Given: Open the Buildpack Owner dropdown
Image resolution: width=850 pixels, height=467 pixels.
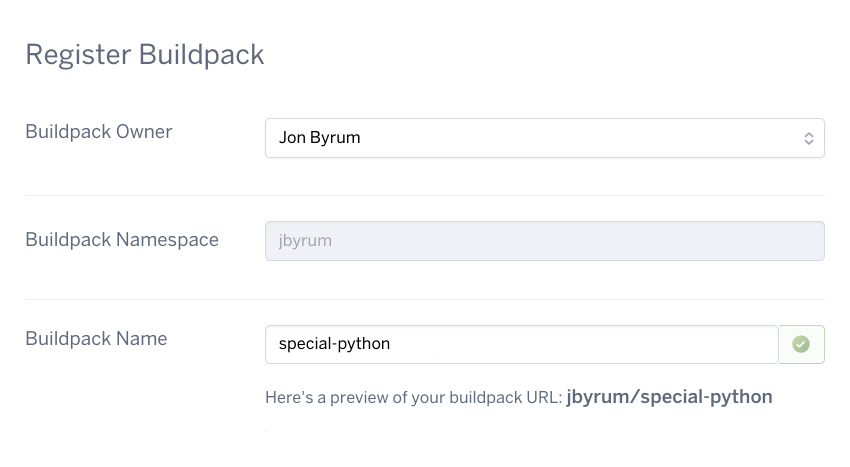Looking at the screenshot, I should (545, 138).
